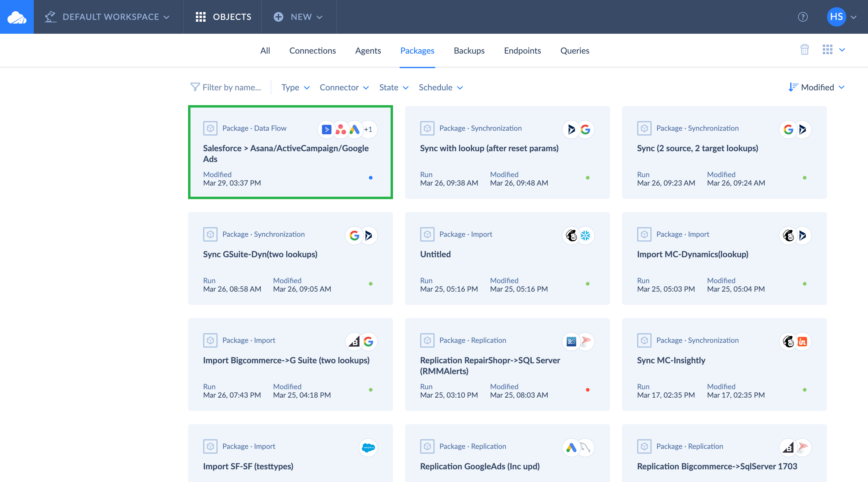Click the Objects grid icon

point(200,17)
